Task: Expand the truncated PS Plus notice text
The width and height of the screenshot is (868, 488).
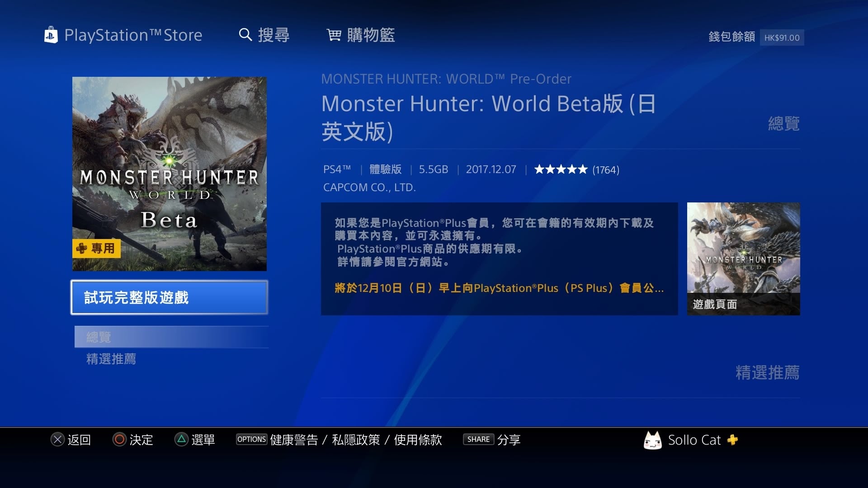Action: point(499,288)
